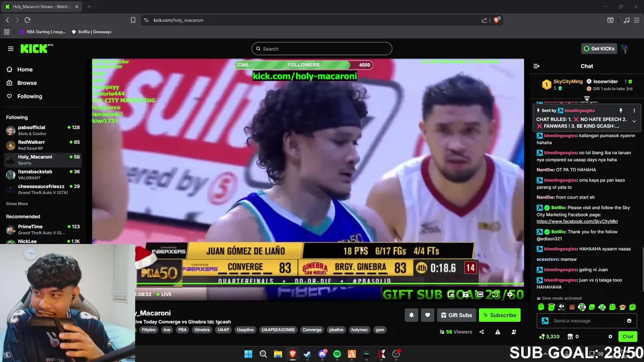This screenshot has width=644, height=362.
Task: Open chat settings gear icon
Action: pos(610,336)
